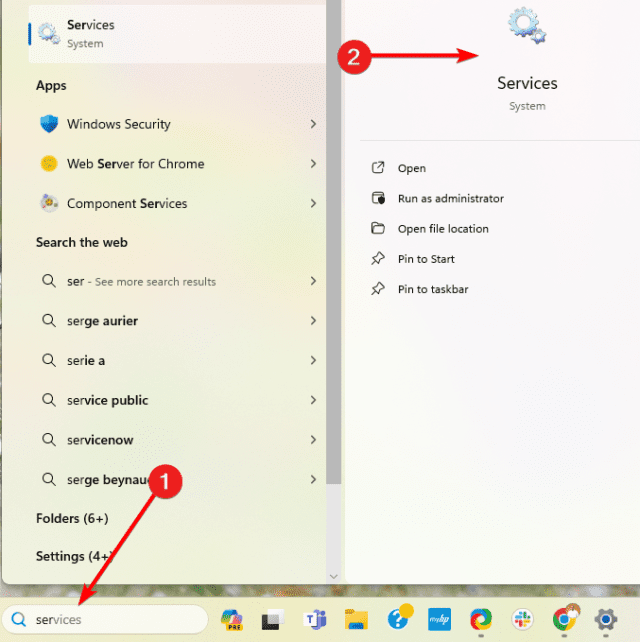
Task: Expand the 'serie a' suggestion chevron
Action: [x=313, y=360]
